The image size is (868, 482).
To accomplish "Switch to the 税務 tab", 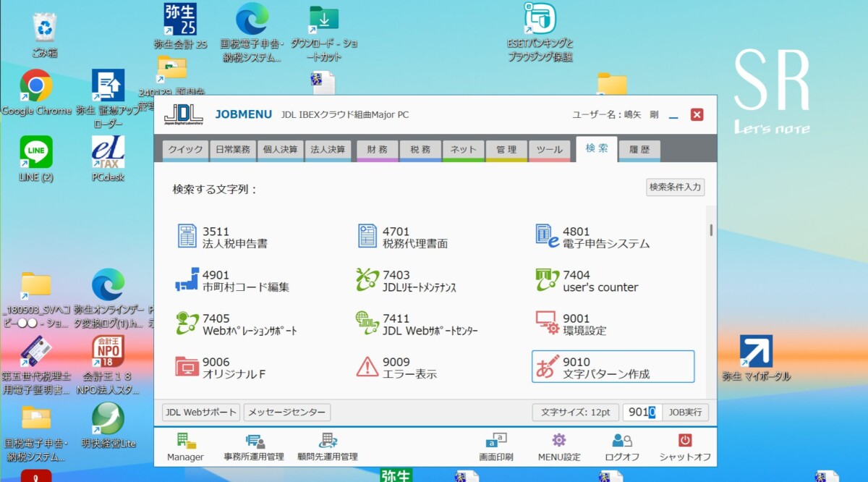I will 420,150.
